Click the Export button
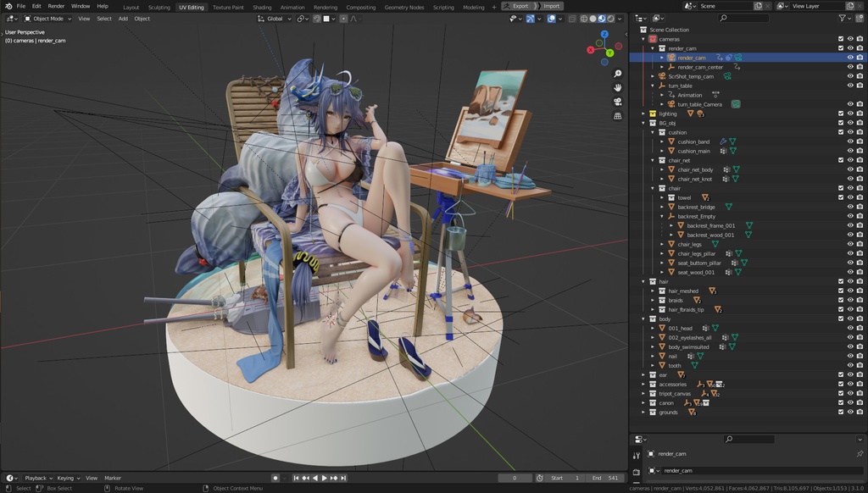The image size is (868, 493). pos(516,6)
